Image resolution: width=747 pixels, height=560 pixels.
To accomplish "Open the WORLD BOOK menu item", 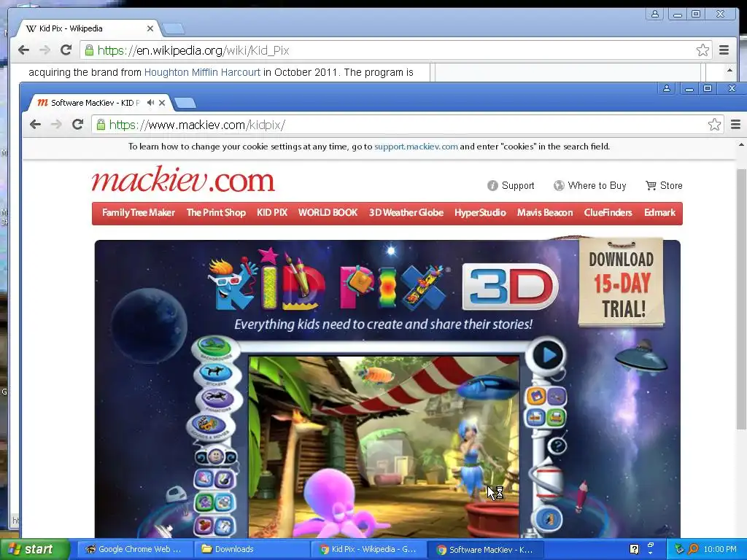I will (328, 213).
